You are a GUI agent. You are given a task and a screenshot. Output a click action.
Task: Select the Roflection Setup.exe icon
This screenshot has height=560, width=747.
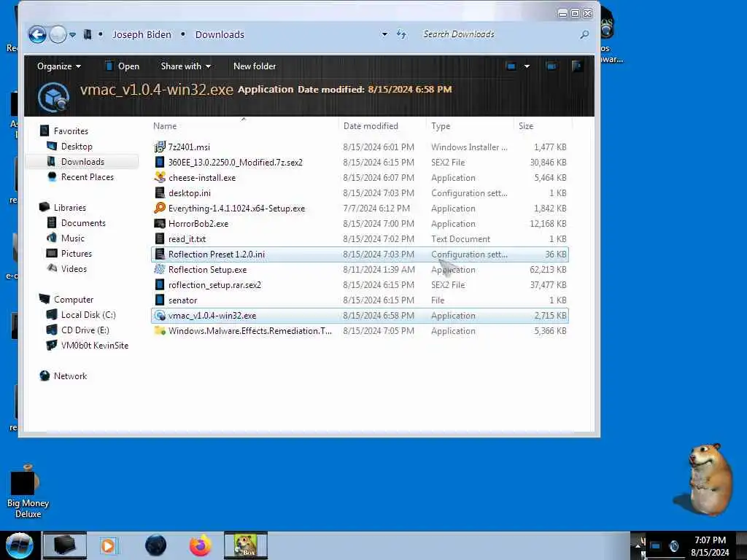click(160, 270)
